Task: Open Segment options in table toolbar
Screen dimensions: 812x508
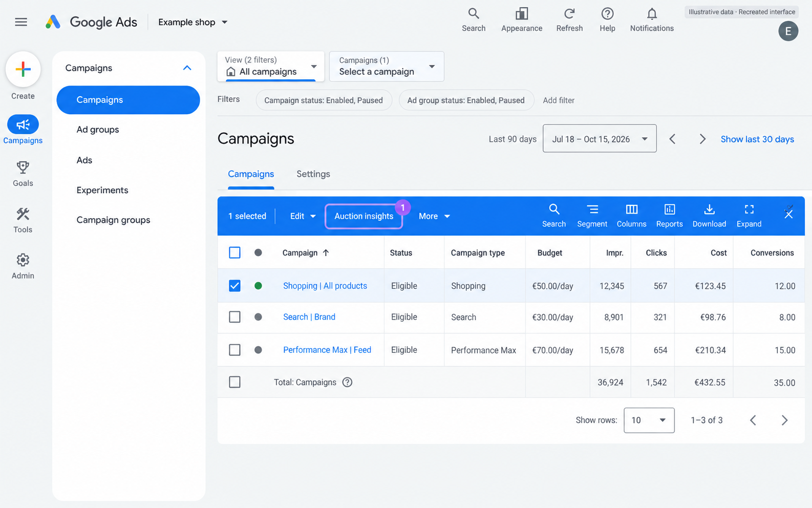Action: point(592,216)
